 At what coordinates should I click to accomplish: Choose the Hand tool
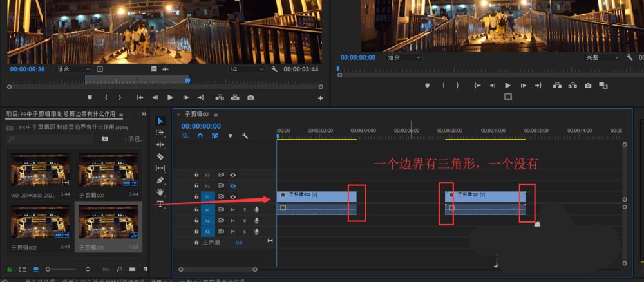pyautogui.click(x=160, y=192)
